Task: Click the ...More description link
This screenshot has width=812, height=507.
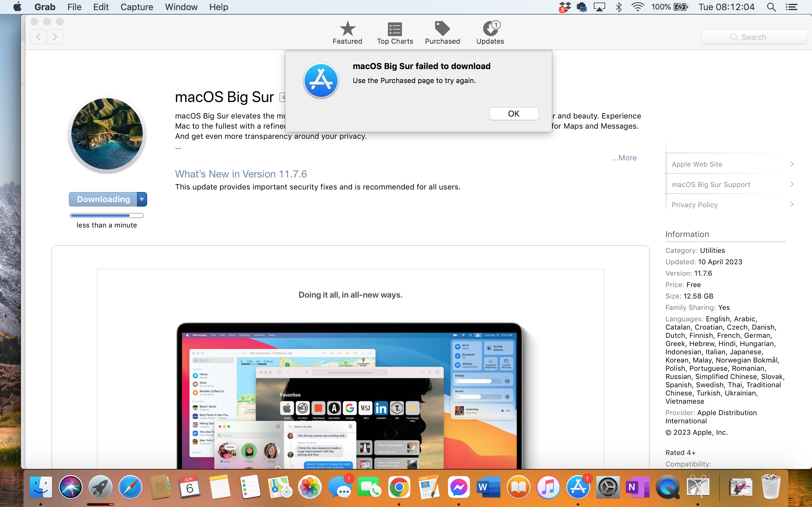Action: point(624,157)
